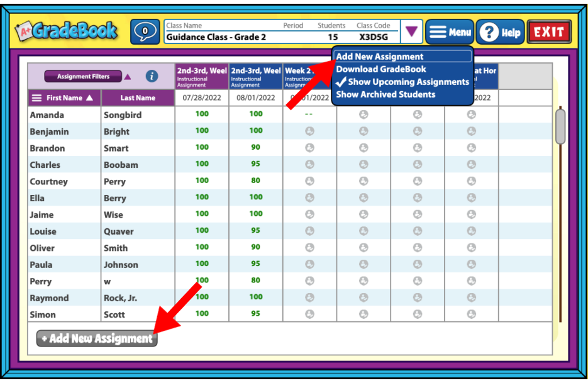588x383 pixels.
Task: Sort by First Name using the white arrow
Action: coord(89,98)
